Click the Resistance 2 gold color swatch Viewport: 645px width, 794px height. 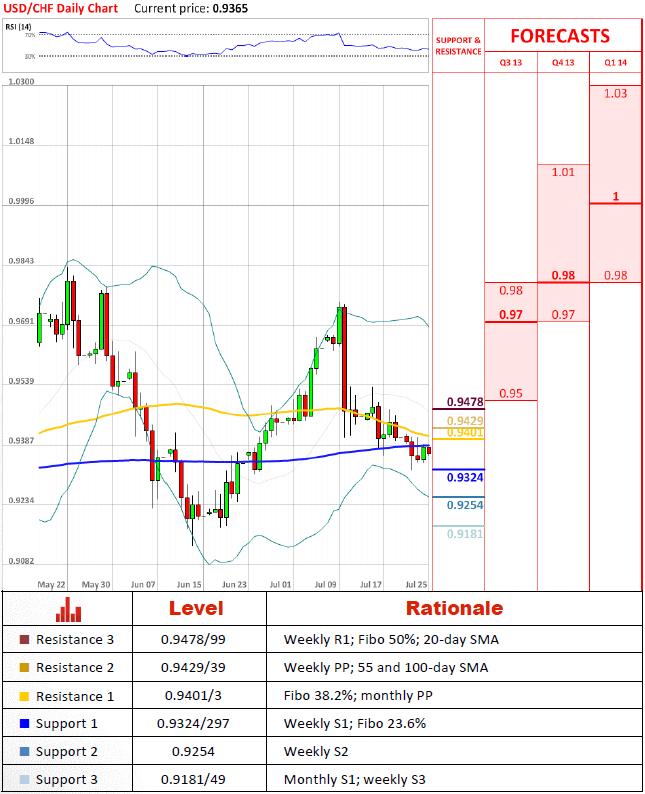[24, 667]
